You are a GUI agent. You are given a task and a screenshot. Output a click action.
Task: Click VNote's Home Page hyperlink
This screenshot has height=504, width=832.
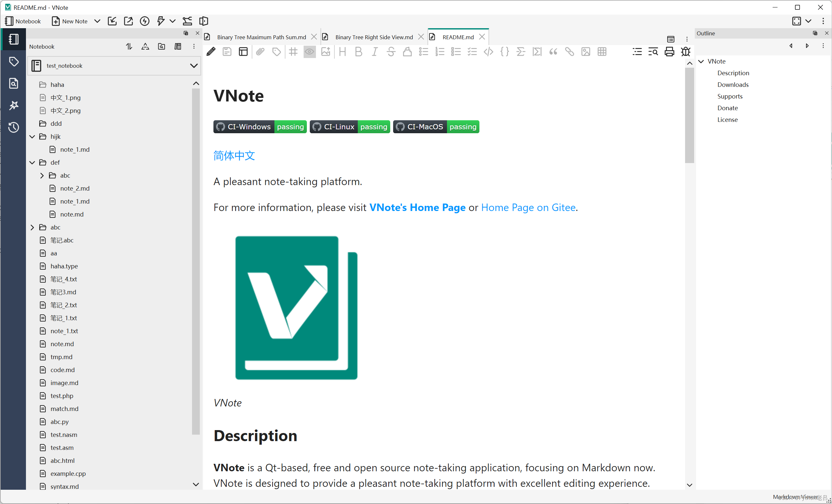[x=416, y=208]
